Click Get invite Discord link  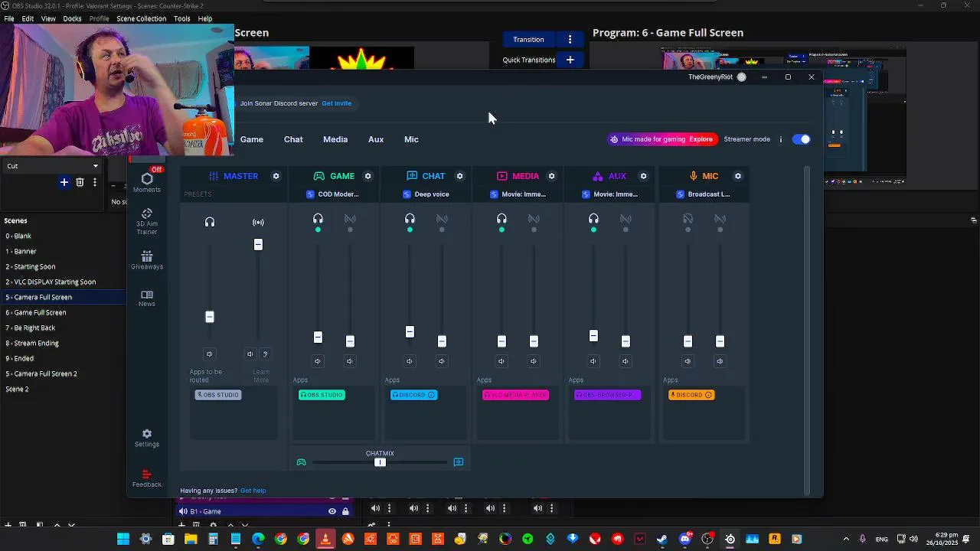tap(337, 103)
